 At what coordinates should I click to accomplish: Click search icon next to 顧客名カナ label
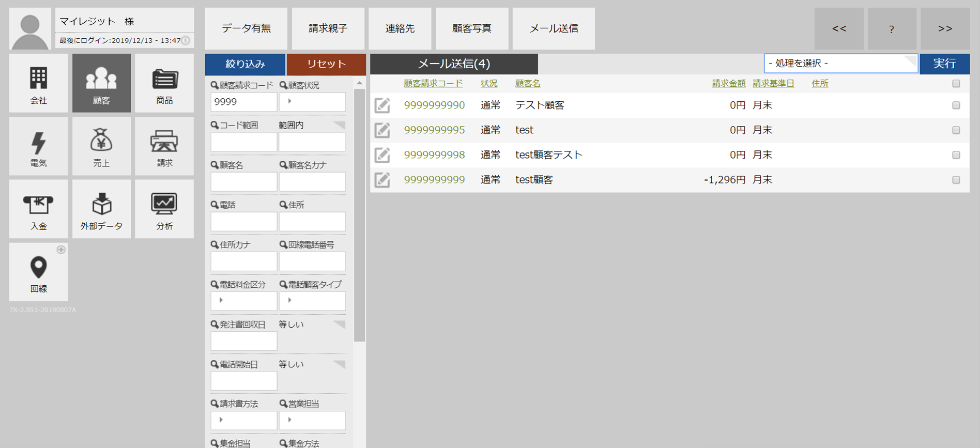pos(283,165)
